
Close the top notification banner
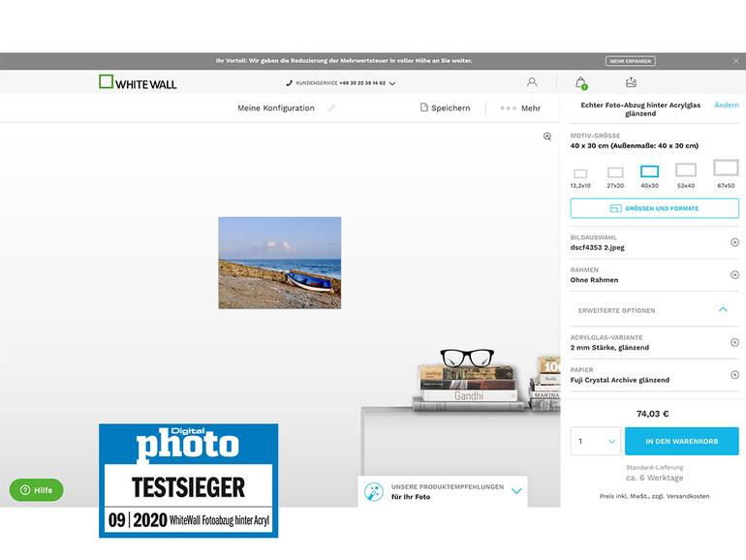(735, 61)
